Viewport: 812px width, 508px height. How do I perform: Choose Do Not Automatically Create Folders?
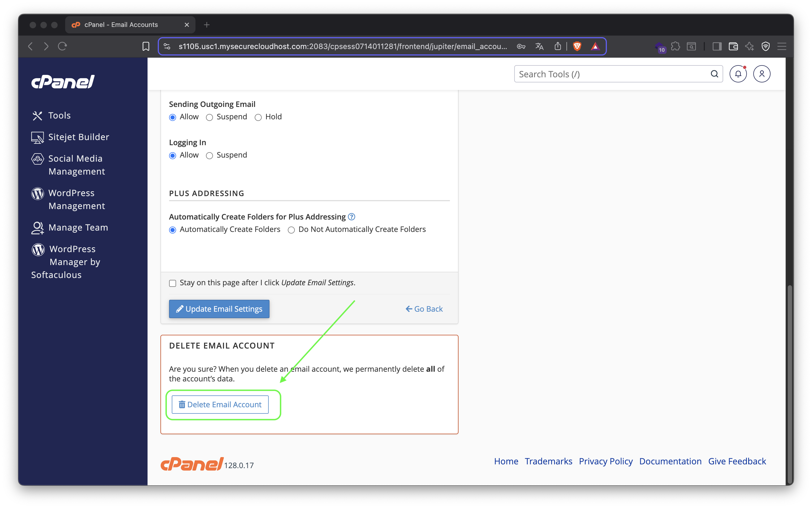[x=291, y=230]
